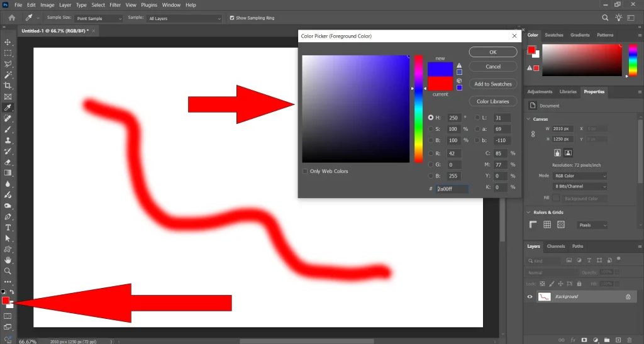This screenshot has height=344, width=644.
Task: Select the Move tool
Action: [8, 42]
